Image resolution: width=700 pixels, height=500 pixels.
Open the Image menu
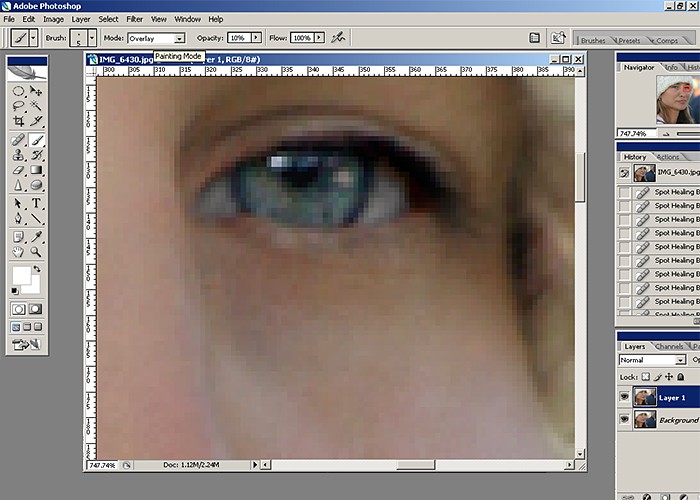click(53, 19)
